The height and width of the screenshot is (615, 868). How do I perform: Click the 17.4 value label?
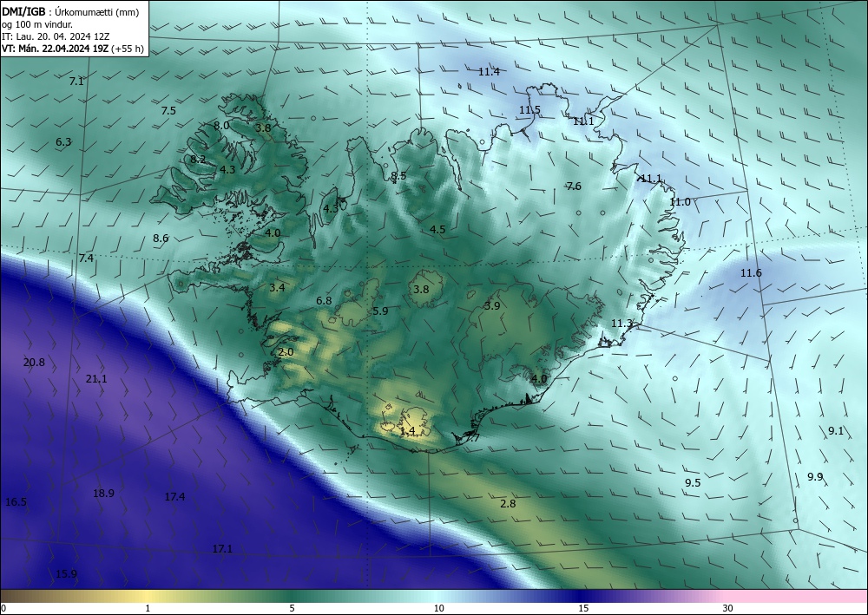[174, 497]
